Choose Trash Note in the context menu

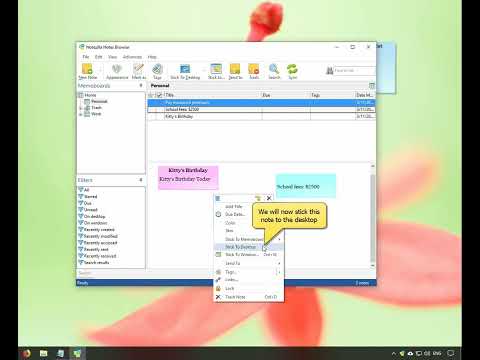point(248,297)
